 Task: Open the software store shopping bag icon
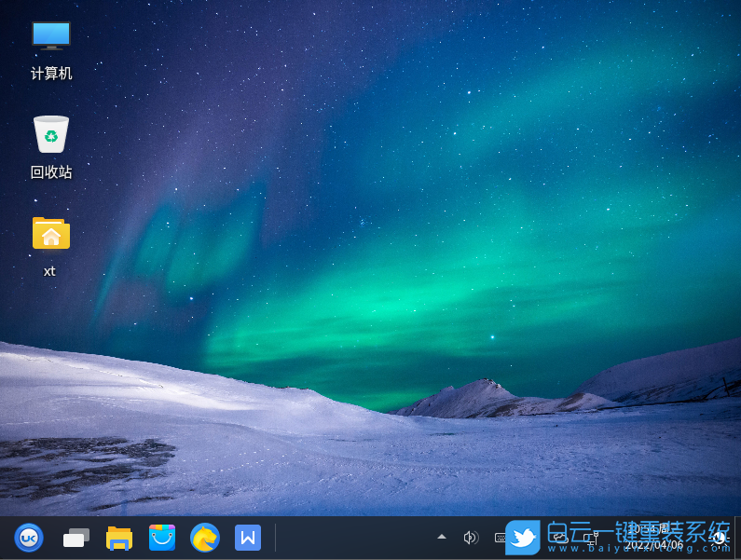click(x=162, y=538)
